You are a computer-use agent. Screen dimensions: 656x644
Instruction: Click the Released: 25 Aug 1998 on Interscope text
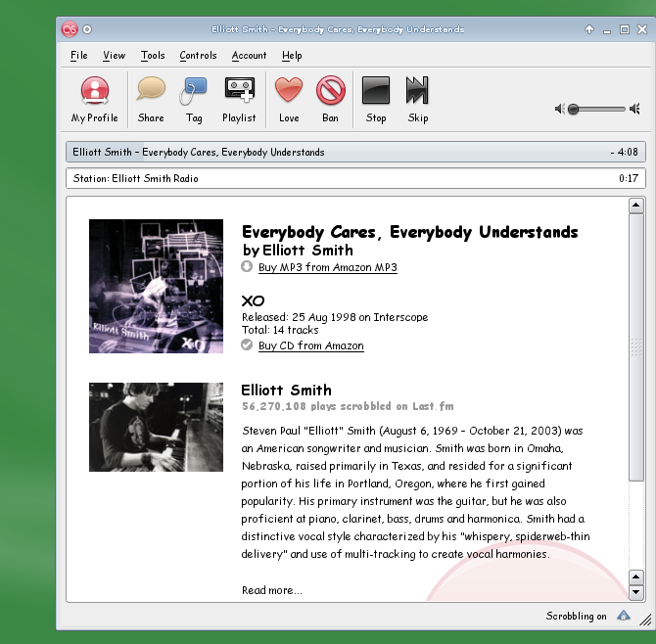[x=335, y=317]
